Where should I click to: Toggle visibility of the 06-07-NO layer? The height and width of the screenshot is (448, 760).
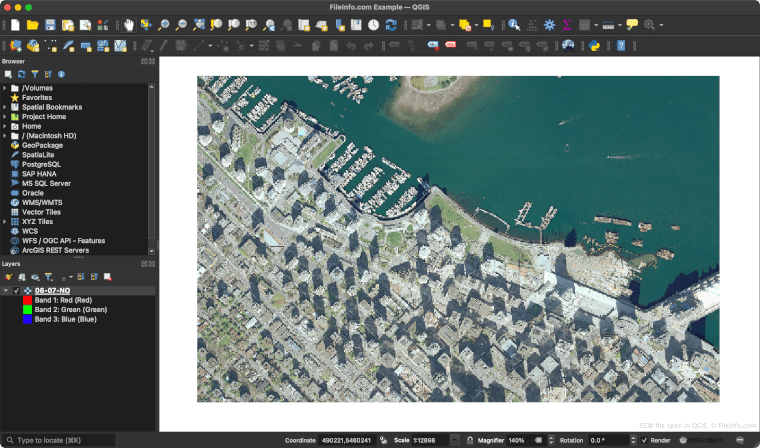17,291
